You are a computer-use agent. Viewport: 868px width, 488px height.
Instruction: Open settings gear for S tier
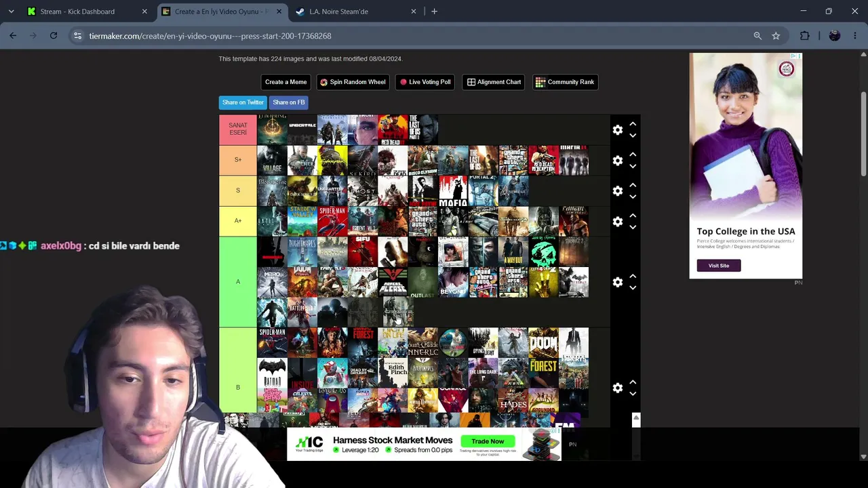(618, 190)
